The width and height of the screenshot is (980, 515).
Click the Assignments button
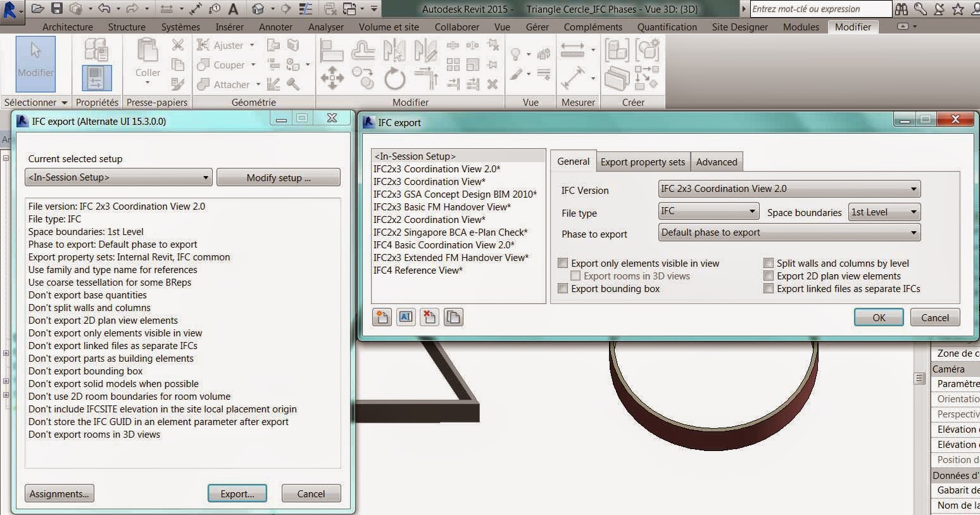tap(60, 493)
